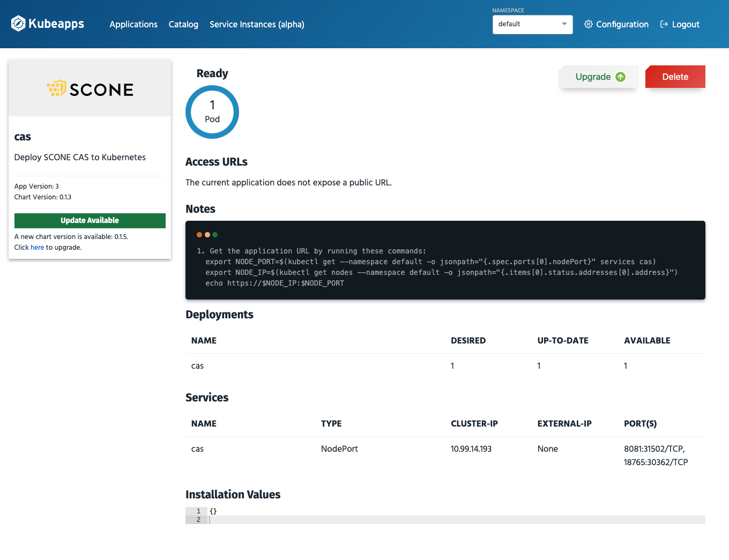Screen dimensions: 729x560
Task: Click the blue Pod count ring
Action: click(x=212, y=112)
